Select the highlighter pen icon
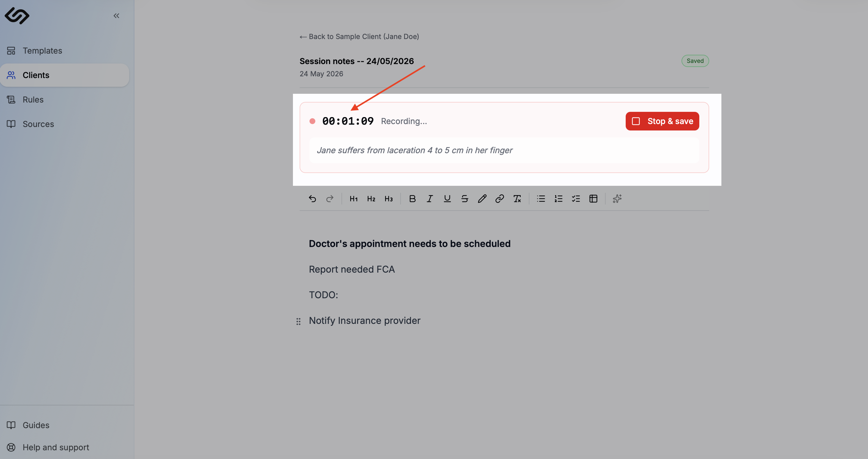 482,199
